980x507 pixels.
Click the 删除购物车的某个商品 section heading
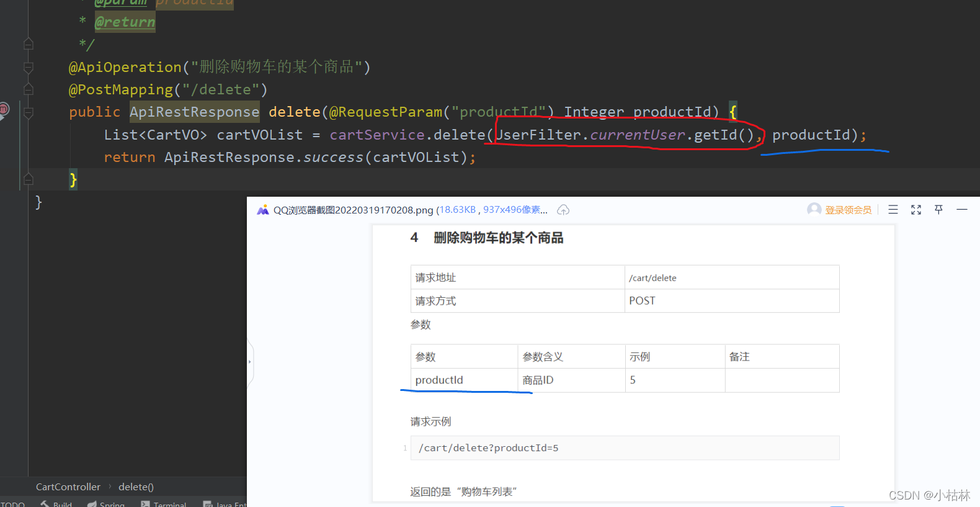click(x=499, y=238)
